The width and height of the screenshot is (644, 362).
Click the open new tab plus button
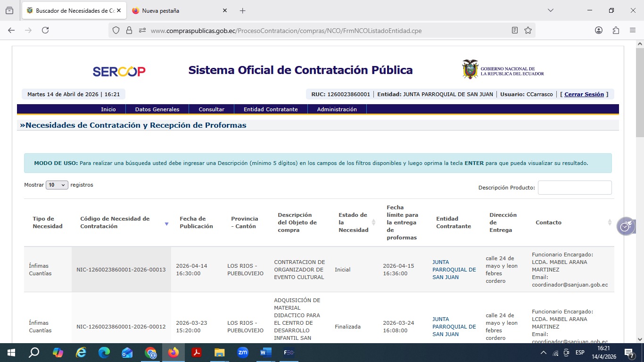242,10
